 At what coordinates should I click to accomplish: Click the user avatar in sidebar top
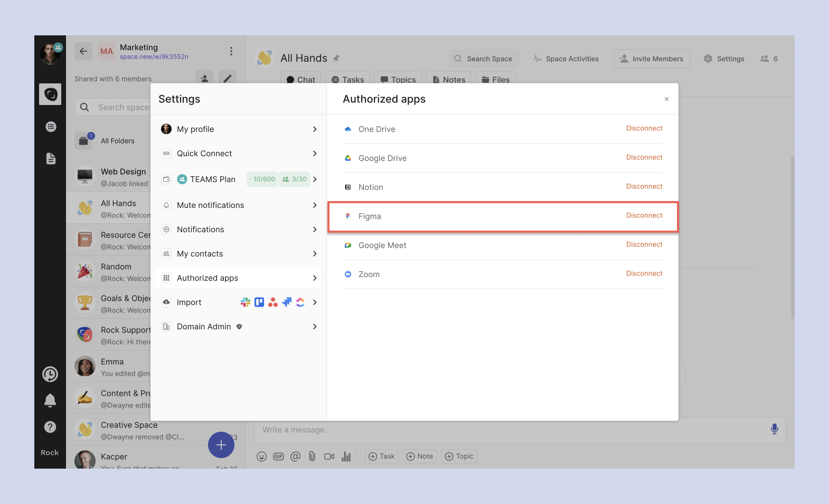pyautogui.click(x=51, y=53)
